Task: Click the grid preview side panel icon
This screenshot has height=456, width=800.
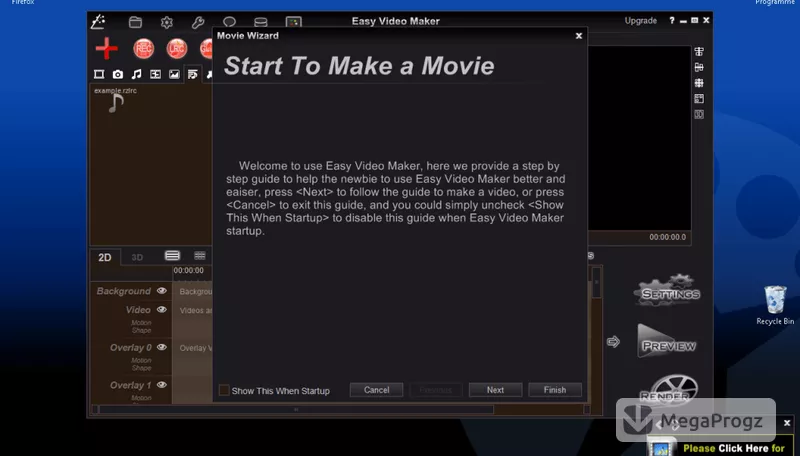Action: [699, 83]
